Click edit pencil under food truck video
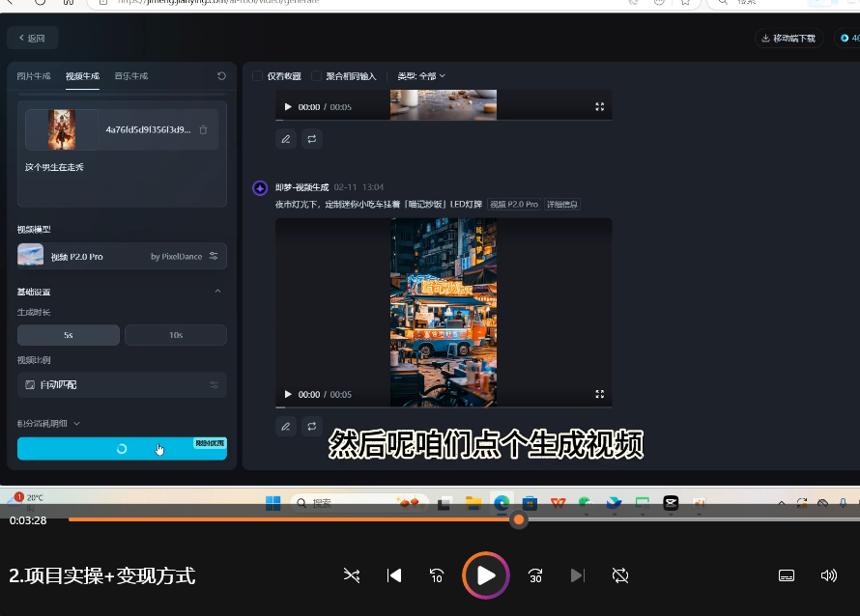 click(286, 427)
